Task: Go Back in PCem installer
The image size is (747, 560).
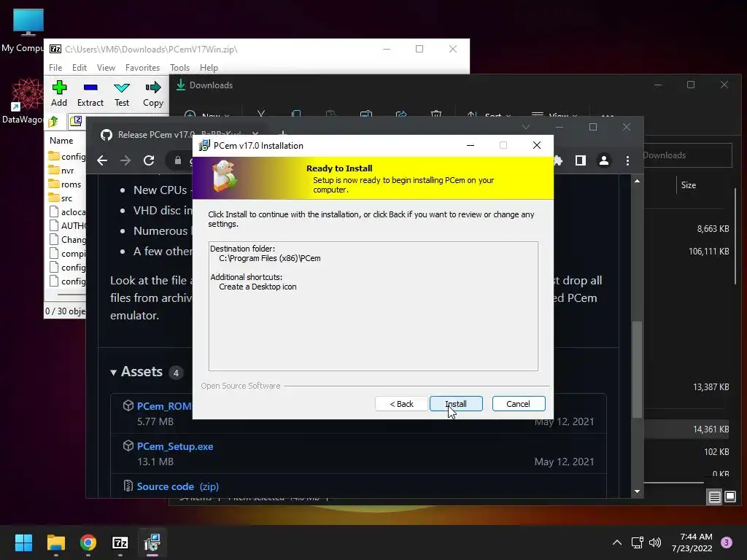Action: 401,404
